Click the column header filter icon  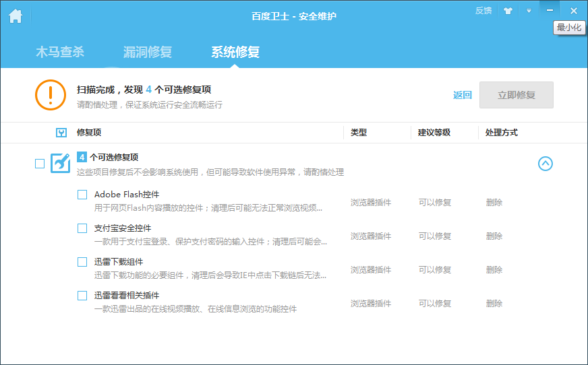[x=61, y=133]
